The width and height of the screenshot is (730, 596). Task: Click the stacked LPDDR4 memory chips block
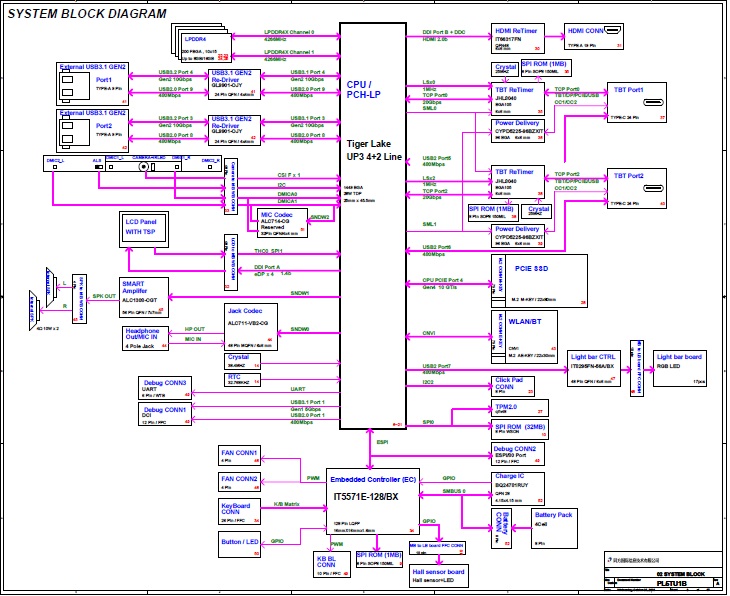202,44
